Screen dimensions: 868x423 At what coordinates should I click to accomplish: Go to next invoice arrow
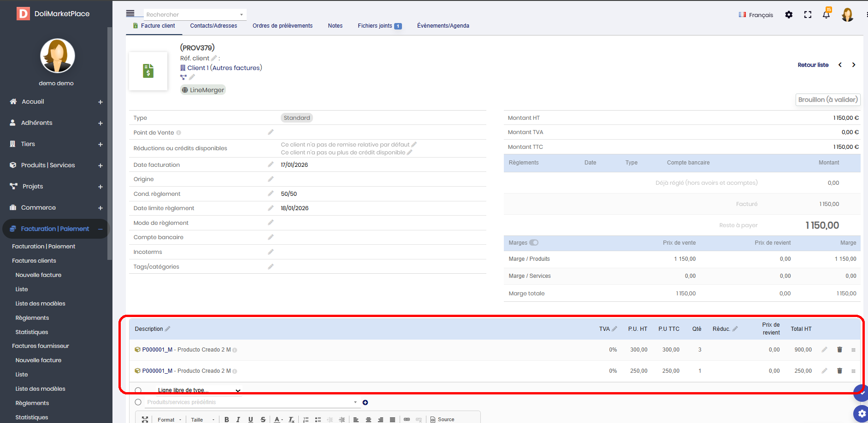point(854,65)
